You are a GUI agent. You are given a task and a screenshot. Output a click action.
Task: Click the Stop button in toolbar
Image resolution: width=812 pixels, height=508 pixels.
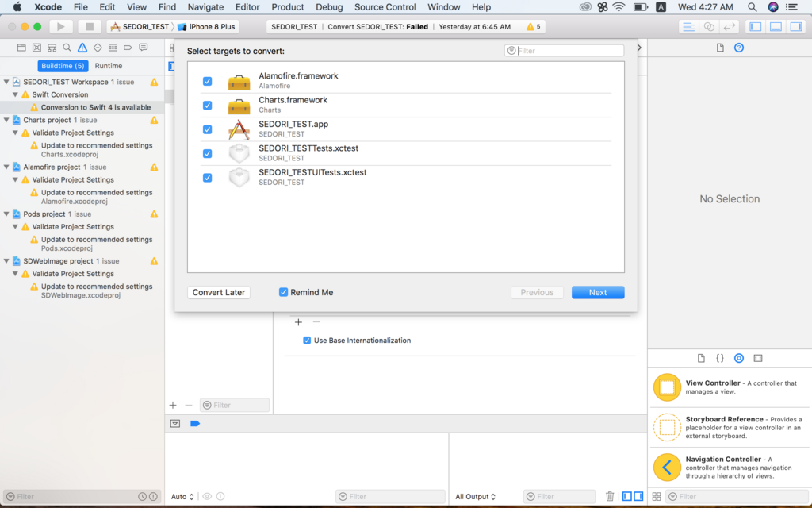89,26
